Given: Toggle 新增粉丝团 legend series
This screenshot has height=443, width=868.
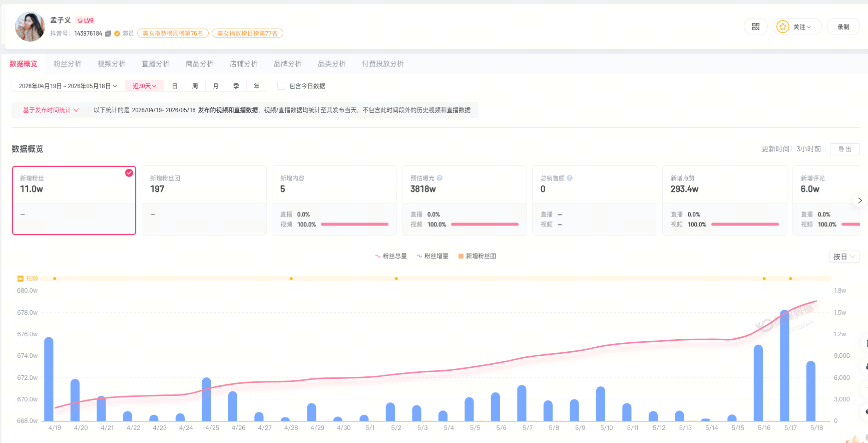Looking at the screenshot, I should pyautogui.click(x=477, y=256).
